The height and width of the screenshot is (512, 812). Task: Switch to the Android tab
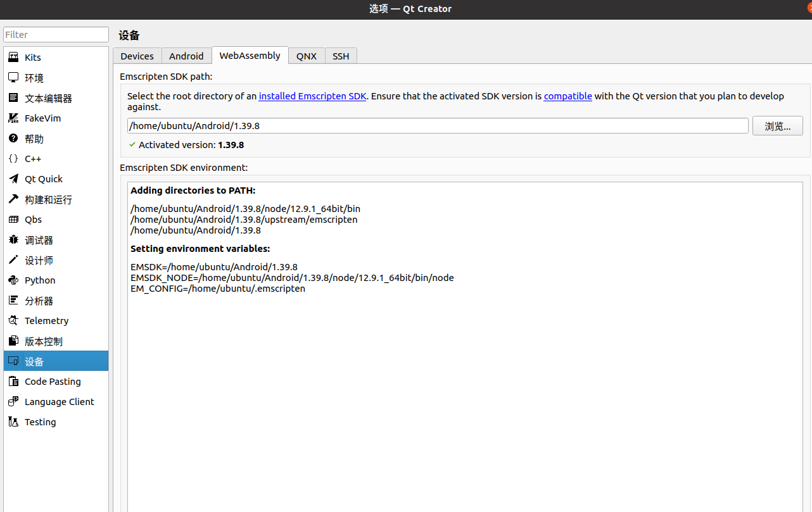click(x=186, y=56)
